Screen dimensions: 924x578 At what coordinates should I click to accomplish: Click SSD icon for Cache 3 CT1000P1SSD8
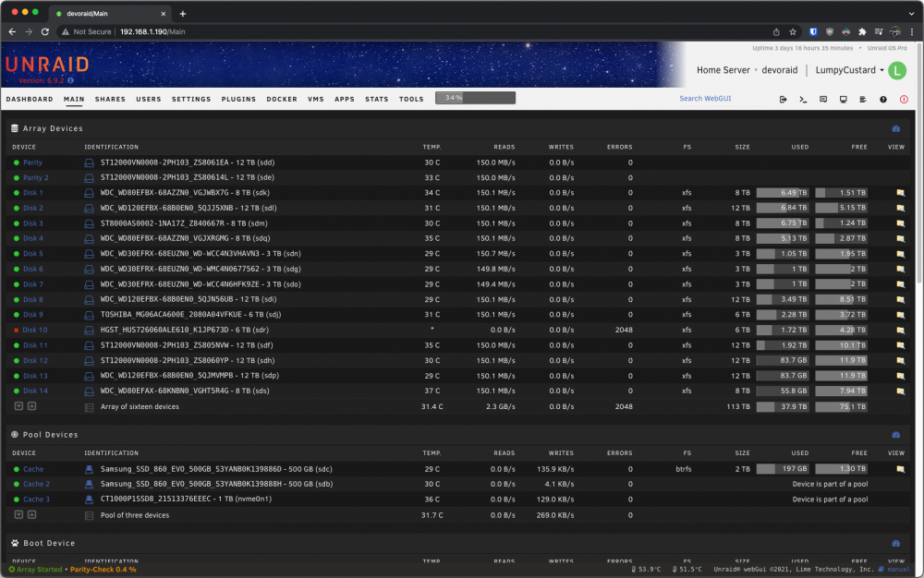coord(89,500)
